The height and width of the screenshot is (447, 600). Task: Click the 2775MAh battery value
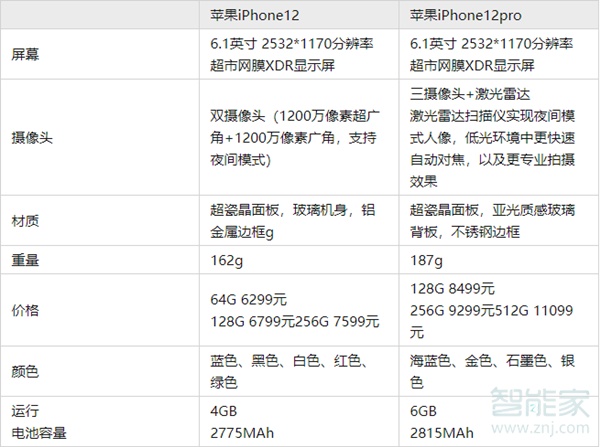242,433
